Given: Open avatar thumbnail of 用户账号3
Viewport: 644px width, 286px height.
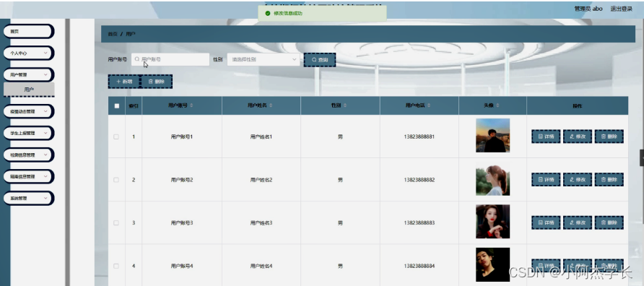Looking at the screenshot, I should click(x=493, y=222).
